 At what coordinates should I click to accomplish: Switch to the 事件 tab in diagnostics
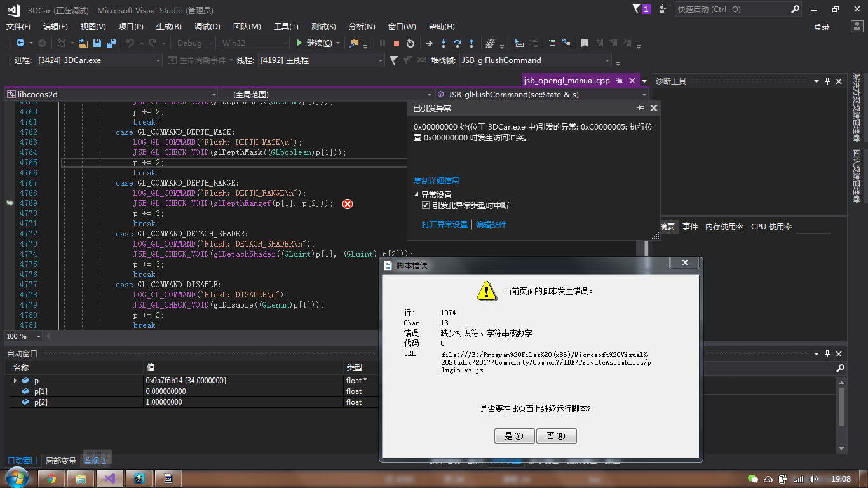tap(690, 227)
